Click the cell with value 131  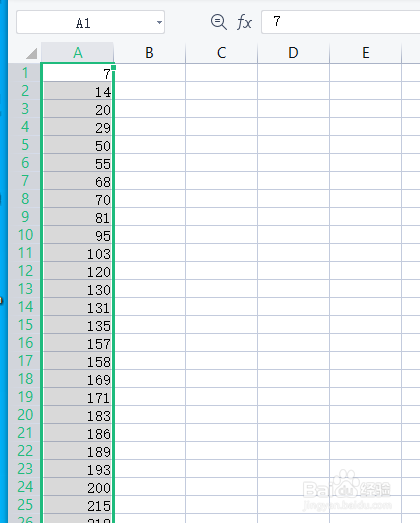78,307
